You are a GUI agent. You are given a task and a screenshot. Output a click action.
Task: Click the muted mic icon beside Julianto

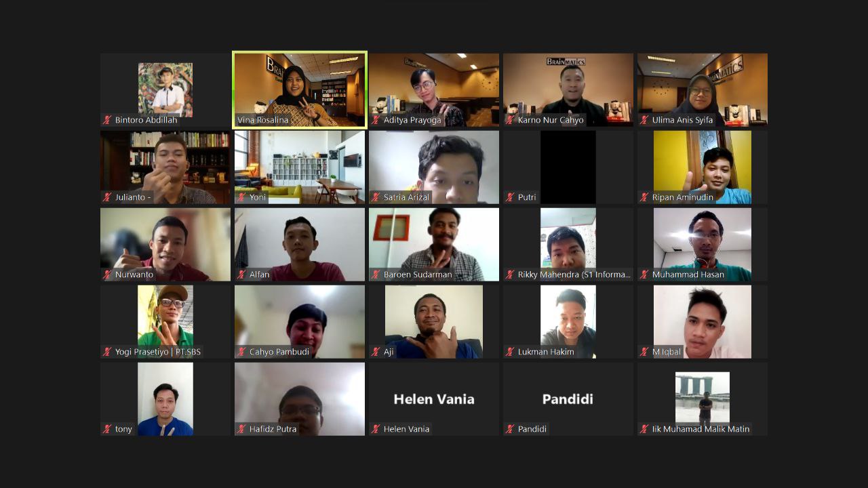tap(107, 197)
